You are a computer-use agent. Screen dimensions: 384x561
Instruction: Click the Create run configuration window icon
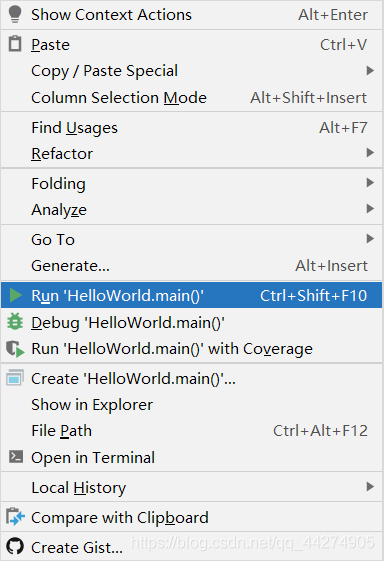(x=15, y=378)
